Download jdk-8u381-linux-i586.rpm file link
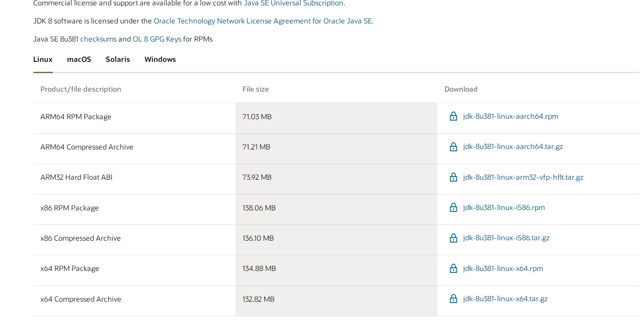Image resolution: width=644 pixels, height=336 pixels. [504, 208]
